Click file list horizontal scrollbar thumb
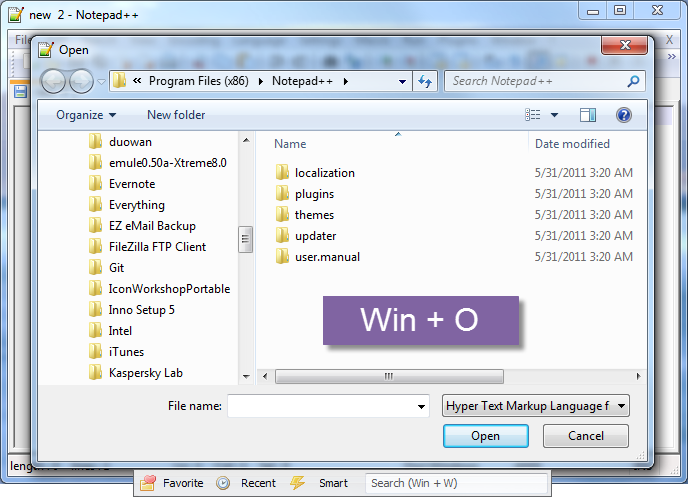688x497 pixels. click(389, 376)
